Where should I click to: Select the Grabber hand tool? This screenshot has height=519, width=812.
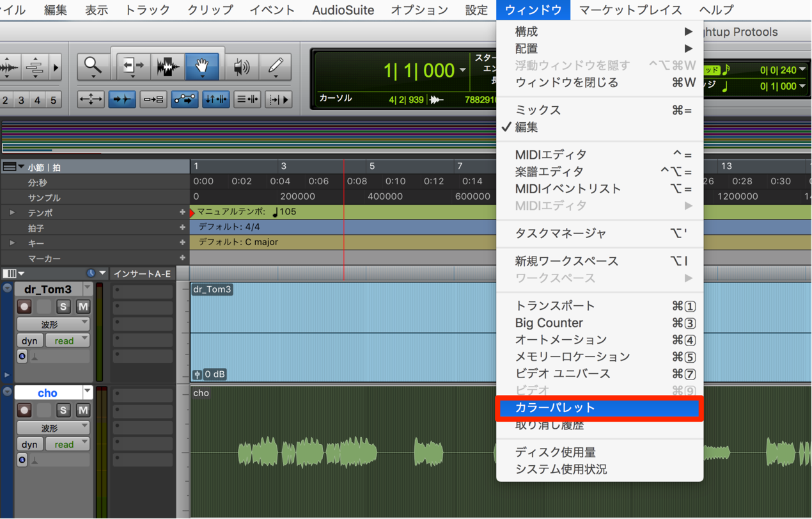(202, 67)
